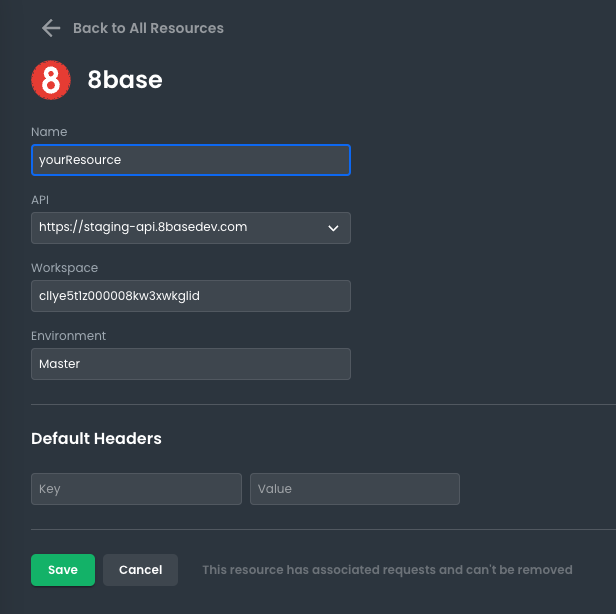Open the API URL dropdown
616x614 pixels.
click(x=180, y=227)
